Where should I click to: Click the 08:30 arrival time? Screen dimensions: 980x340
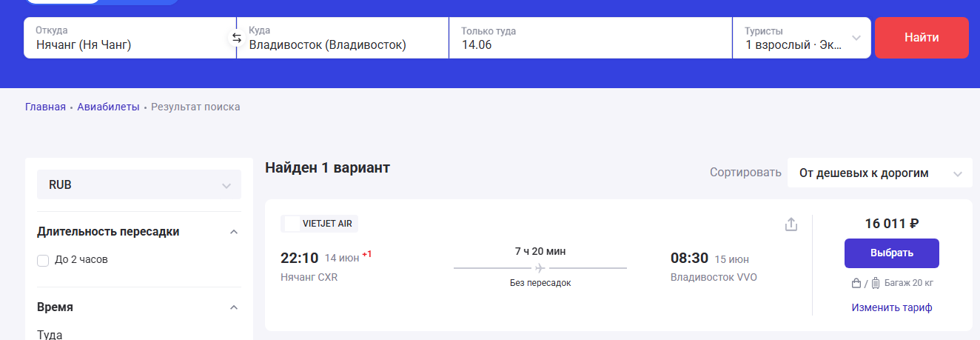689,258
